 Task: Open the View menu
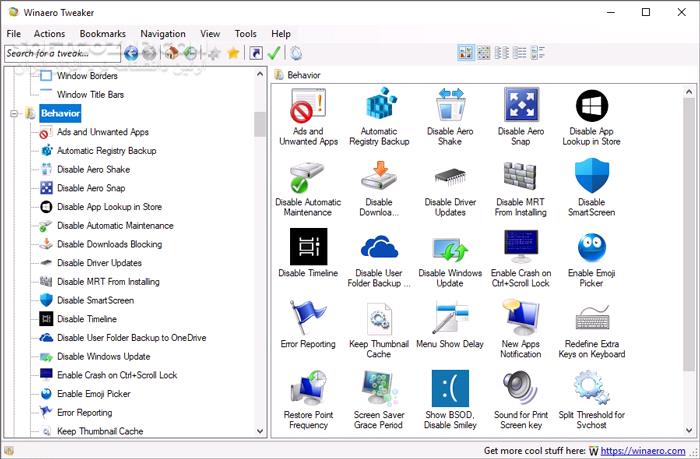pos(210,33)
